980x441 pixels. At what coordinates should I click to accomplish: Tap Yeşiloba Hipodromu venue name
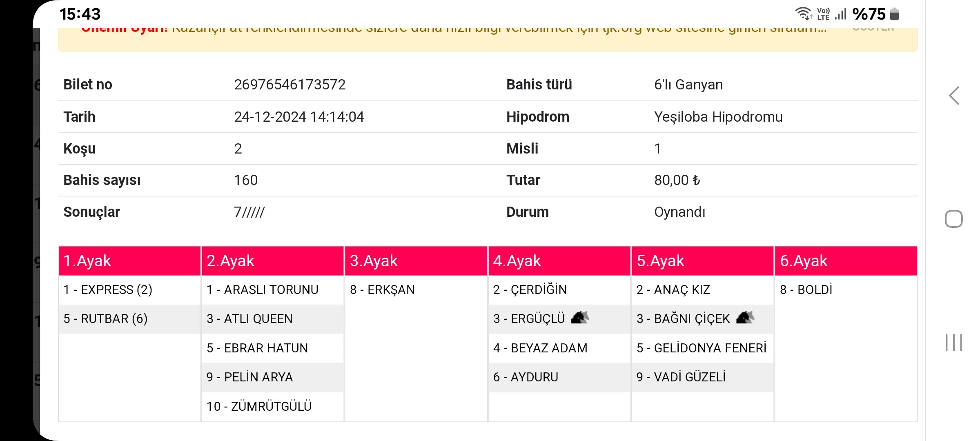pos(718,117)
